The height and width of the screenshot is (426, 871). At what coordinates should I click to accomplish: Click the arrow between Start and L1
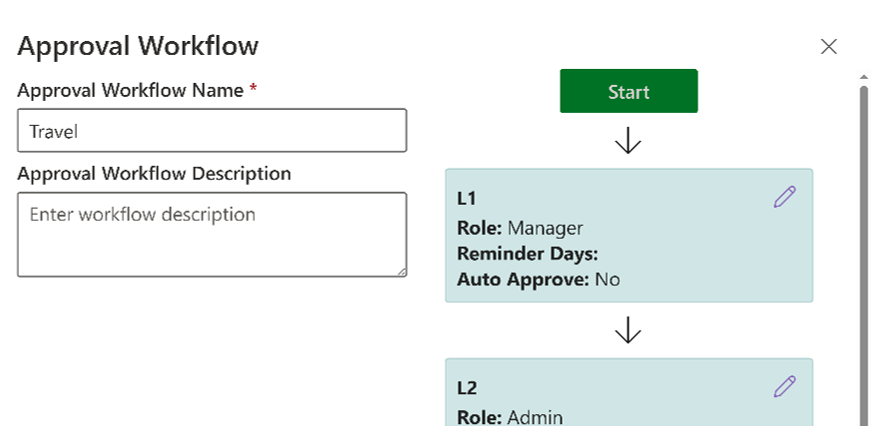click(x=628, y=141)
